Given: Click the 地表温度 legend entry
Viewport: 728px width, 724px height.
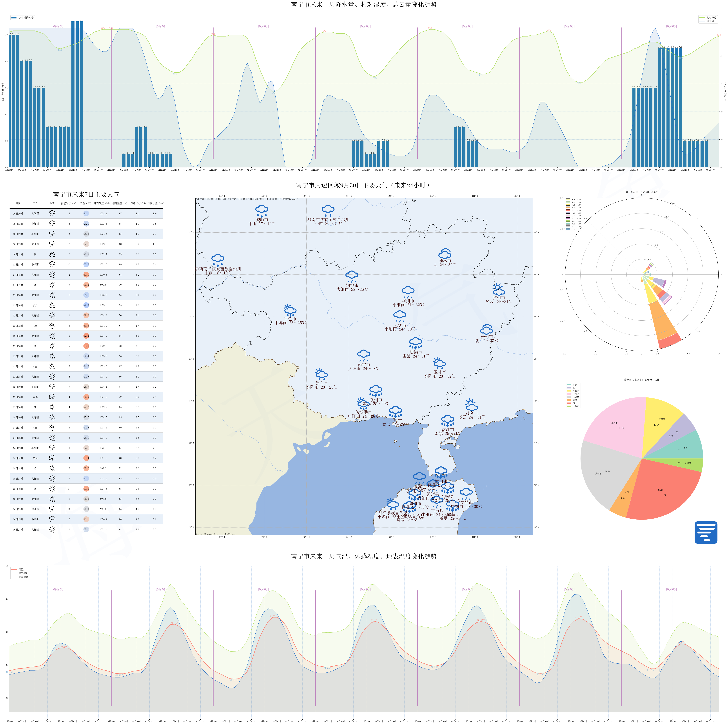Looking at the screenshot, I should 20,577.
